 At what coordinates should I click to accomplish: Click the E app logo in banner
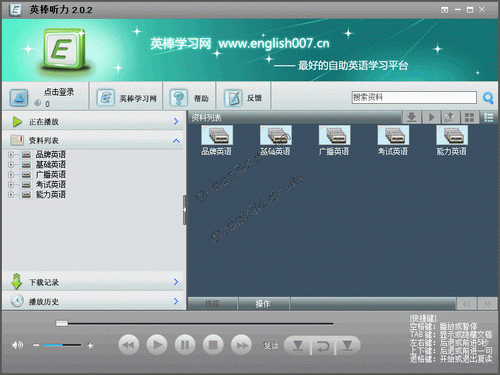coord(63,49)
